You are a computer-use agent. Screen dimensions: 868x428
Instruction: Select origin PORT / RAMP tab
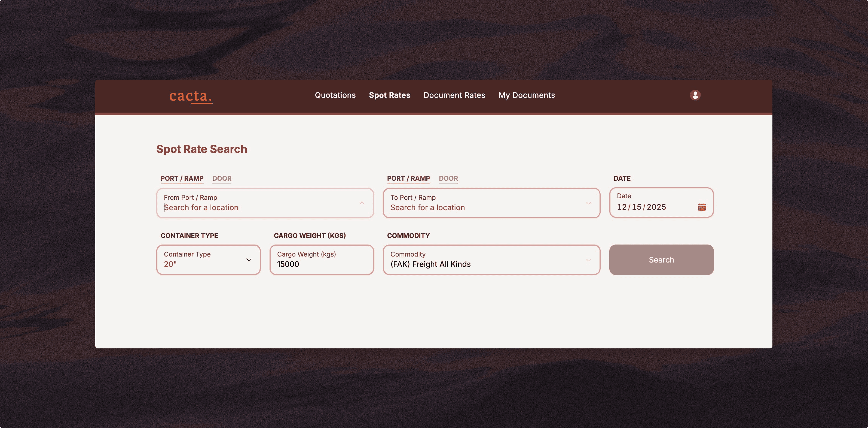pyautogui.click(x=182, y=178)
